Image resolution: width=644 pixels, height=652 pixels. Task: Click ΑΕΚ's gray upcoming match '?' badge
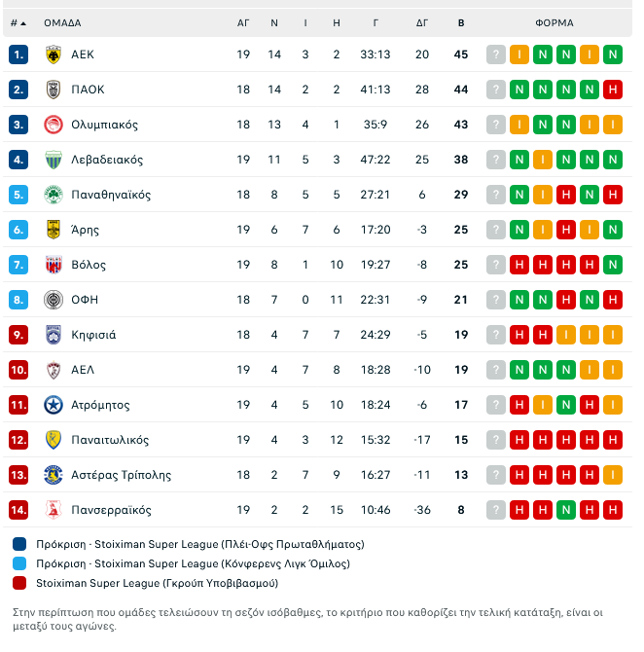click(x=496, y=54)
